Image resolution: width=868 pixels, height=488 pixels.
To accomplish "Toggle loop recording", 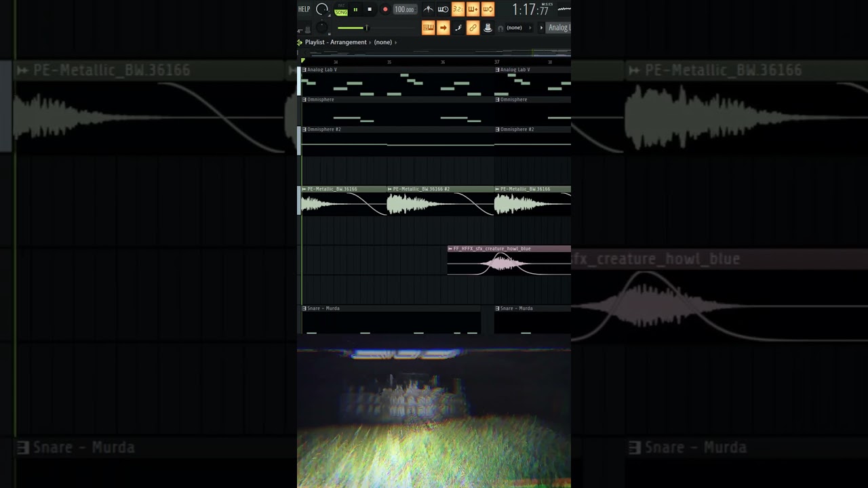I will pyautogui.click(x=488, y=9).
